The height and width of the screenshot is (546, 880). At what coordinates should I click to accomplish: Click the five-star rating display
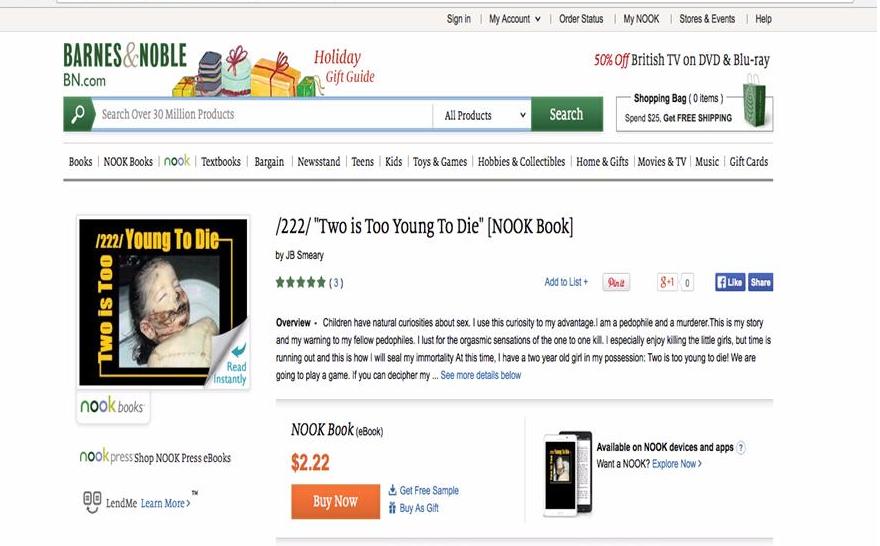pos(300,283)
